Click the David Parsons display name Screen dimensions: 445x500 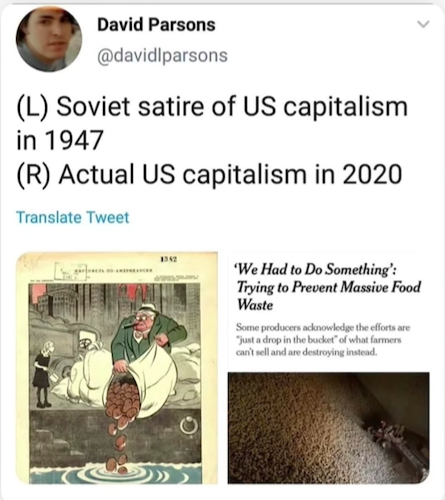[156, 25]
